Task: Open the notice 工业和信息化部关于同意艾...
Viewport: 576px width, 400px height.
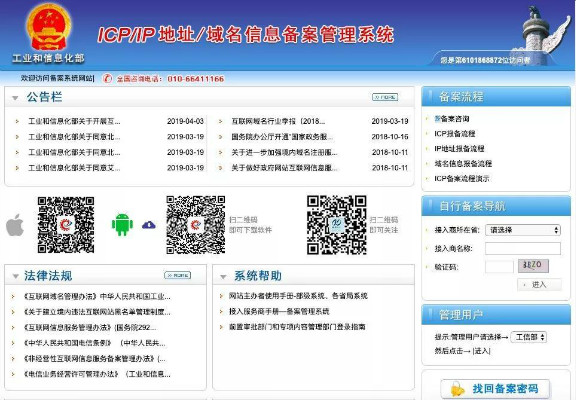Action: point(74,168)
